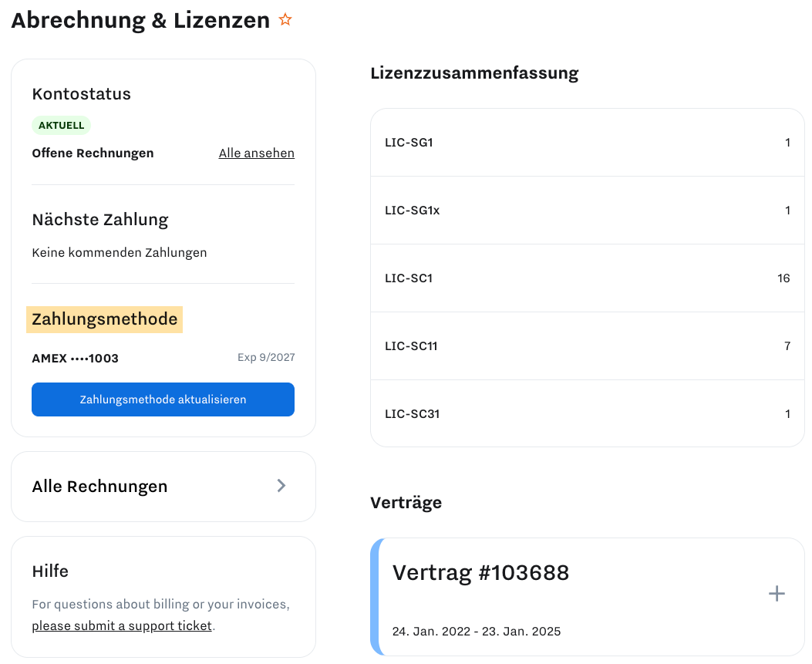
Task: Open the LIC-SC1 license details
Action: coord(587,278)
